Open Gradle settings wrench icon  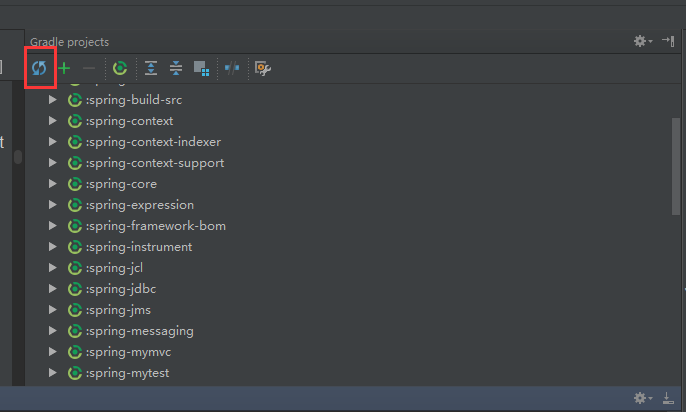[262, 68]
